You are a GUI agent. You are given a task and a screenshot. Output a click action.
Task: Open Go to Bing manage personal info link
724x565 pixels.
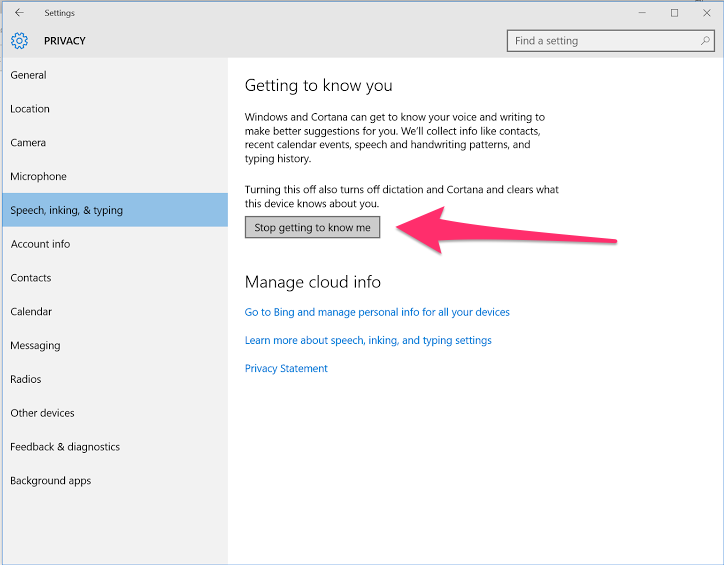(377, 312)
